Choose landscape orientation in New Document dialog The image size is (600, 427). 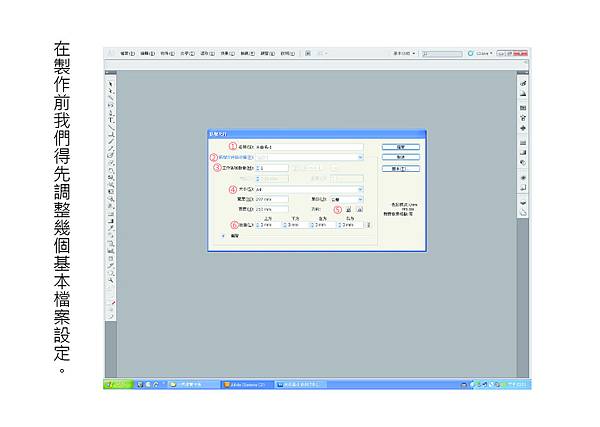(359, 209)
